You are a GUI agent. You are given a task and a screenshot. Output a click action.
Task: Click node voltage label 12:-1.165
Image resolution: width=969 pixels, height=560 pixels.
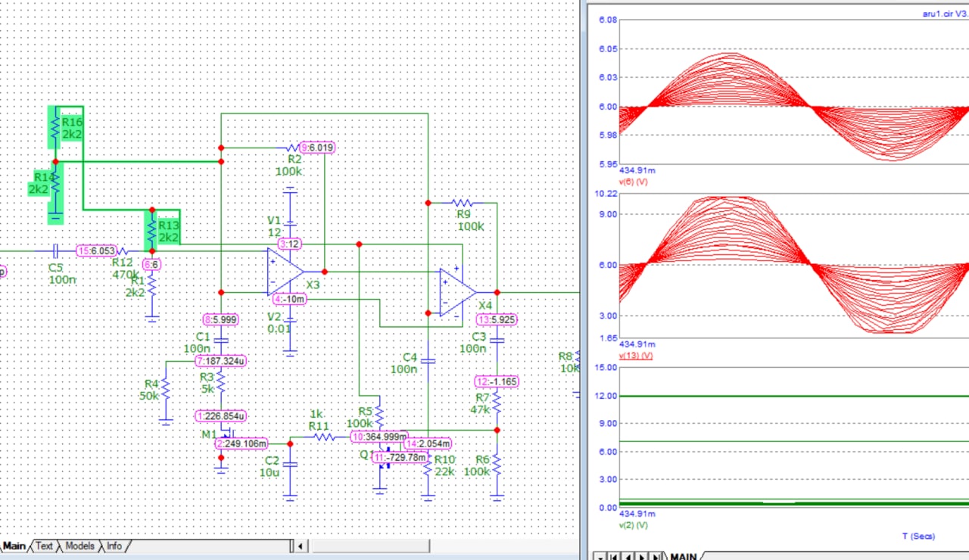tap(497, 381)
